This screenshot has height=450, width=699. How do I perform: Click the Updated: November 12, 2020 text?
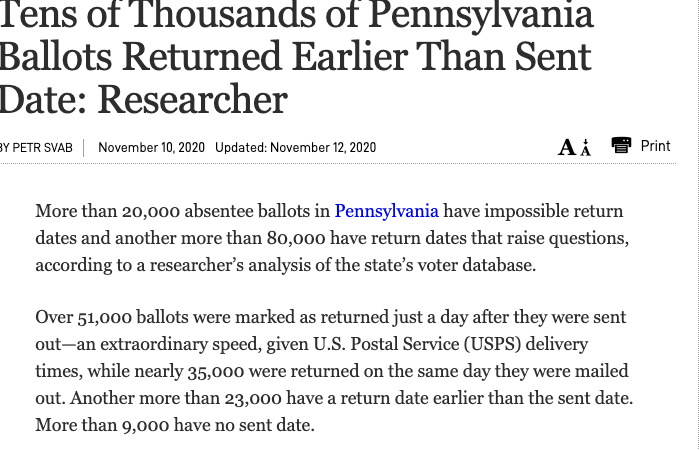(x=296, y=148)
